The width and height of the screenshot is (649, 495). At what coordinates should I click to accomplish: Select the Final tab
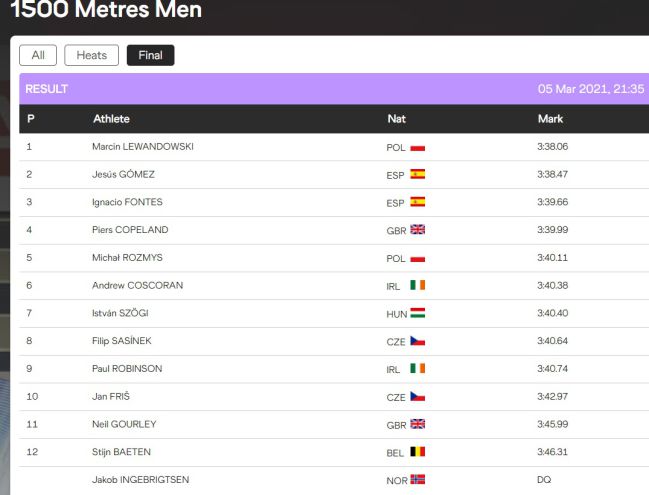(x=151, y=55)
